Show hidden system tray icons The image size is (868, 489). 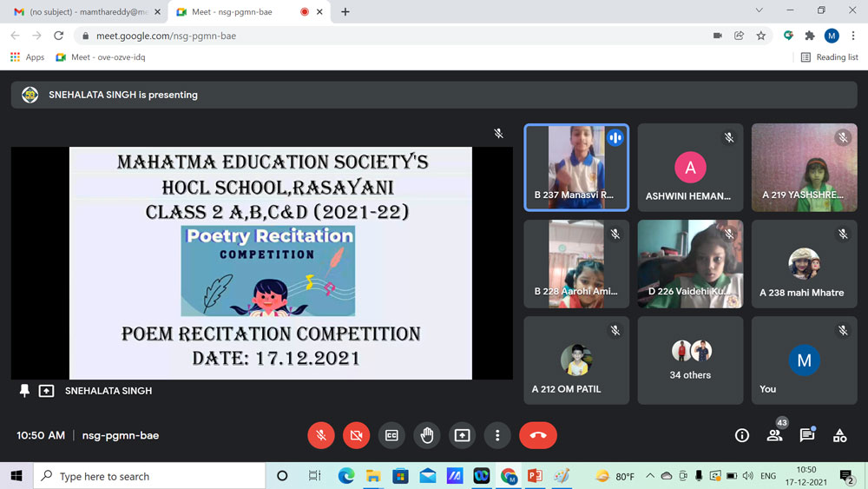649,476
